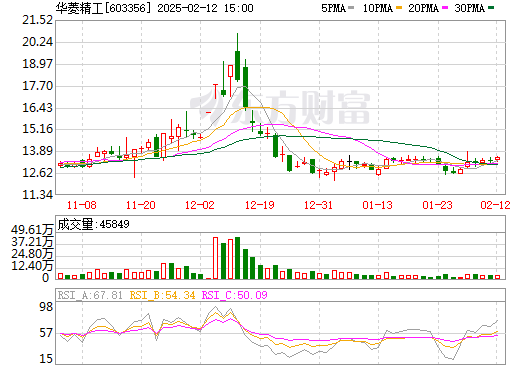Select the 12-02 date label
Screen dimensions: 520x365
click(x=200, y=205)
